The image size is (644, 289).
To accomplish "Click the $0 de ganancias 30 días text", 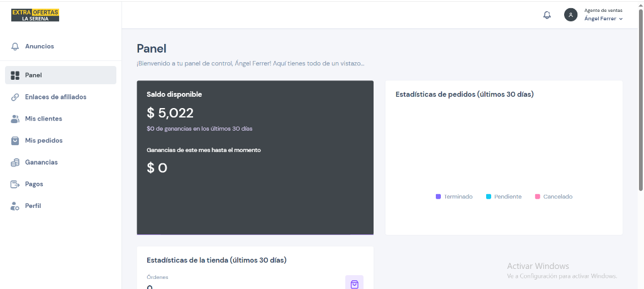I will click(x=199, y=129).
